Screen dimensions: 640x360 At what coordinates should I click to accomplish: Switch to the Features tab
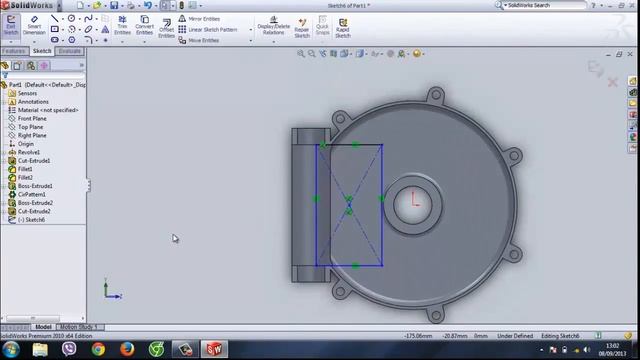14,51
